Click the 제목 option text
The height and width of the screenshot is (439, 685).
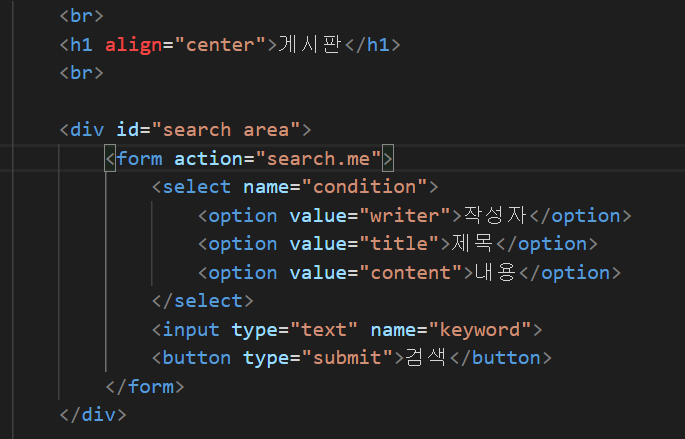point(472,244)
